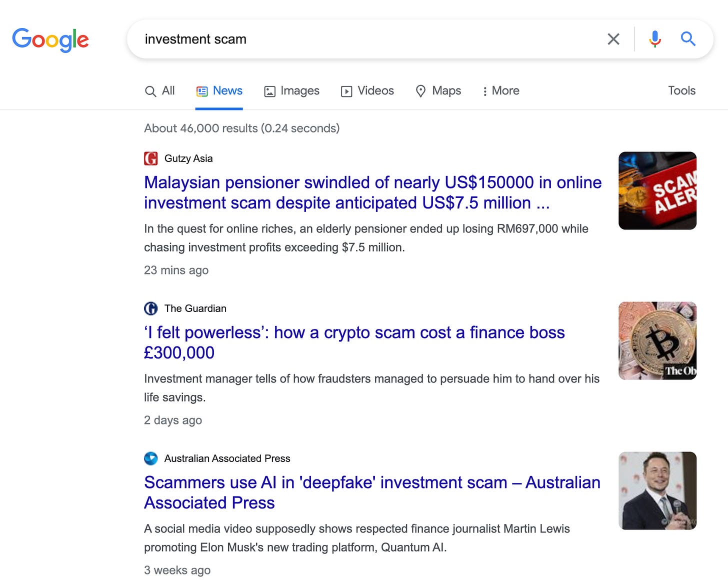The width and height of the screenshot is (728, 584).
Task: Open the Bitcoin coin thumbnail
Action: point(657,340)
